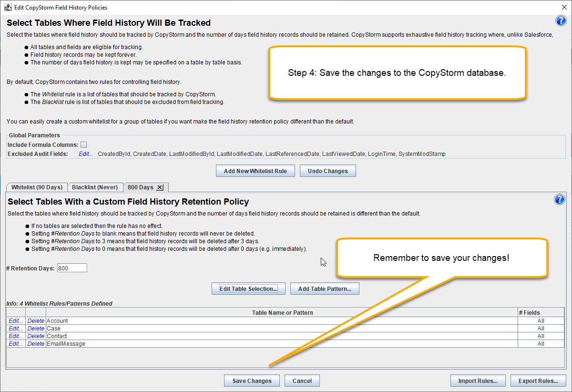The width and height of the screenshot is (572, 392).
Task: Click Table Name or Pattern column header
Action: [282, 313]
